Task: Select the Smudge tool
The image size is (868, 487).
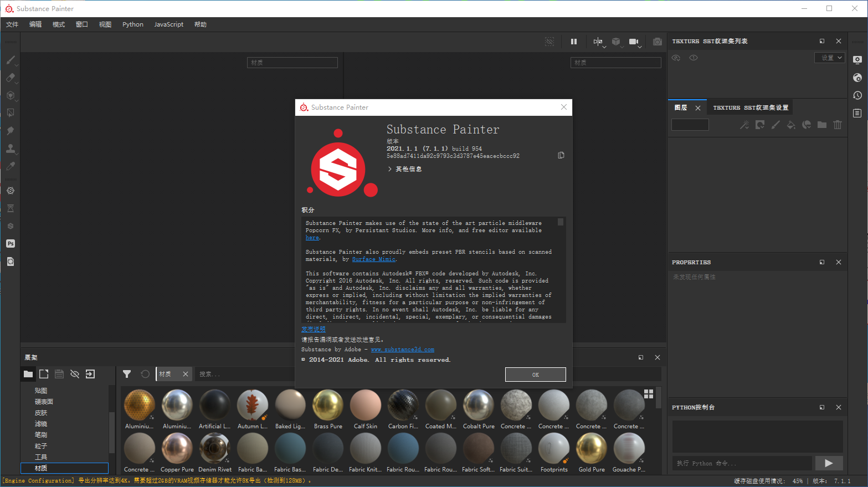Action: pyautogui.click(x=11, y=131)
